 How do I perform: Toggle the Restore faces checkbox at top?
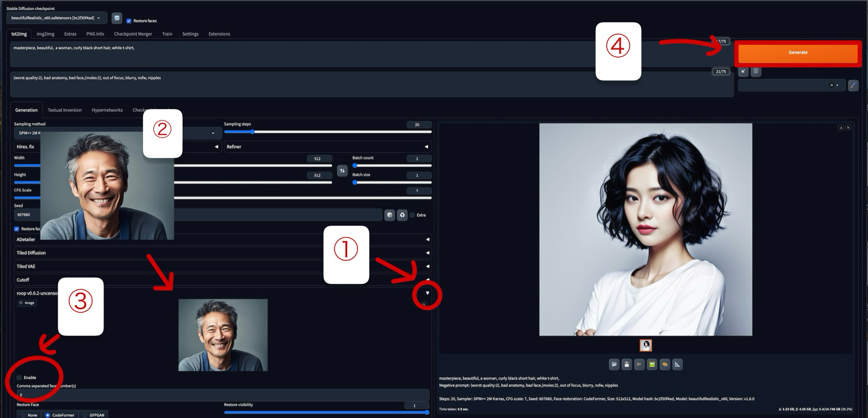(129, 21)
